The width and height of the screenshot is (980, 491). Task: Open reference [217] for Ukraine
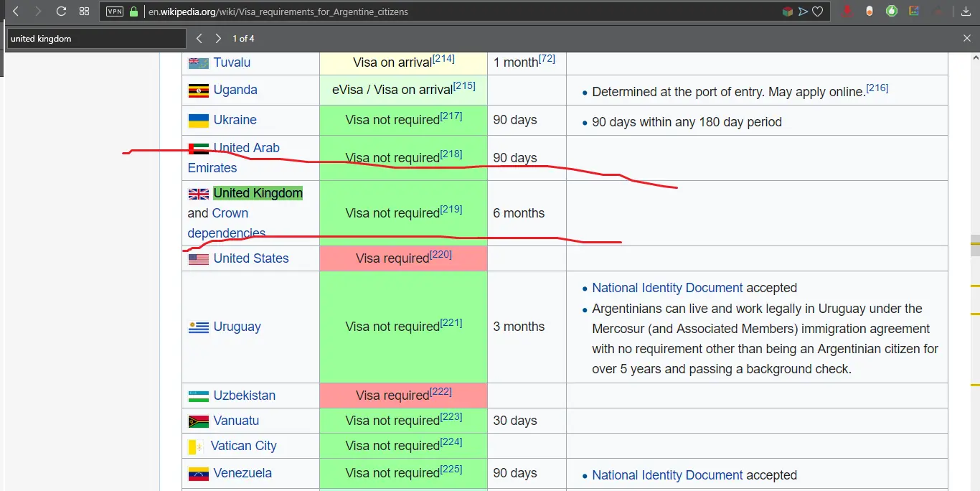[451, 116]
